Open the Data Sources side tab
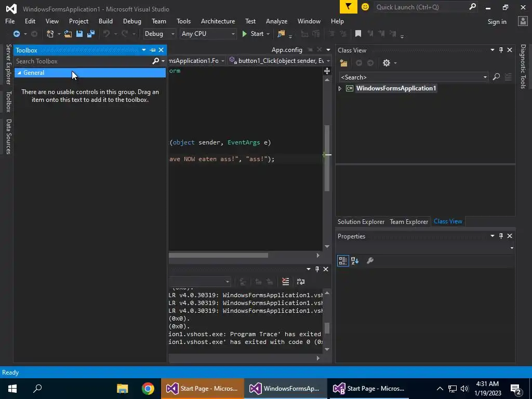The width and height of the screenshot is (532, 399). (8, 137)
